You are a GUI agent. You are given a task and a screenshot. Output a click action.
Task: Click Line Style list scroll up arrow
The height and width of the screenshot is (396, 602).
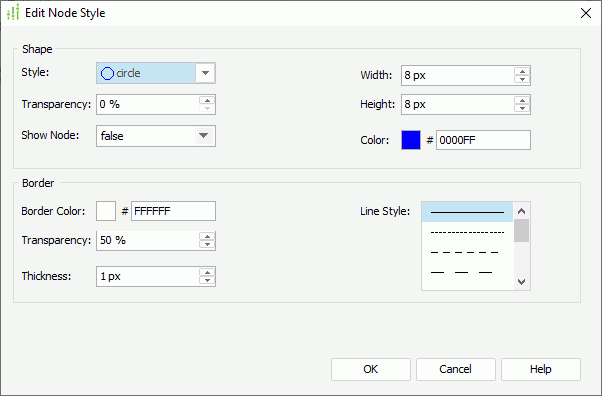tap(521, 211)
